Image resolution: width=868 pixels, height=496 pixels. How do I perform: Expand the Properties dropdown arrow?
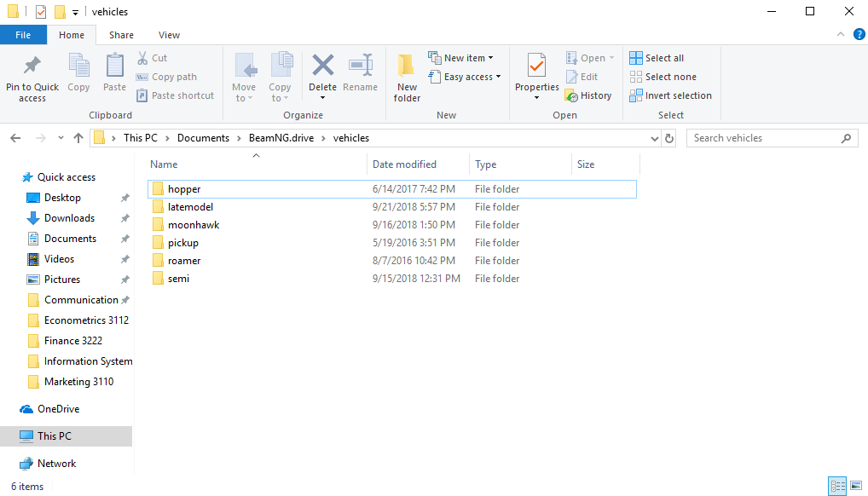(x=536, y=98)
